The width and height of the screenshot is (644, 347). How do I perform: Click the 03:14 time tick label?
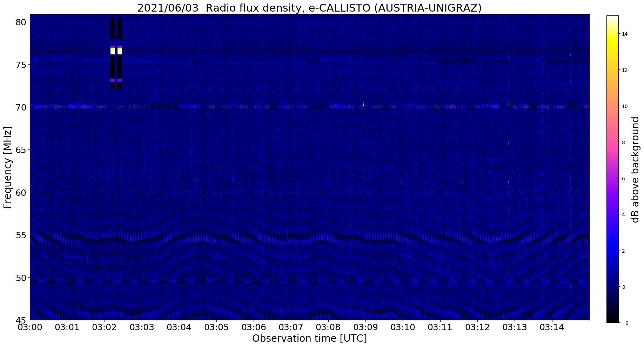tap(552, 327)
